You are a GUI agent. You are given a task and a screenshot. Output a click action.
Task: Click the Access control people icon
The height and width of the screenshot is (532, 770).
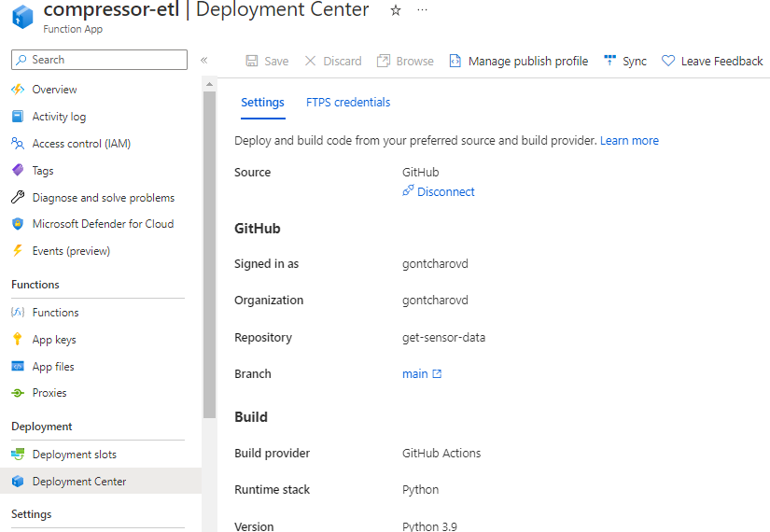(18, 144)
